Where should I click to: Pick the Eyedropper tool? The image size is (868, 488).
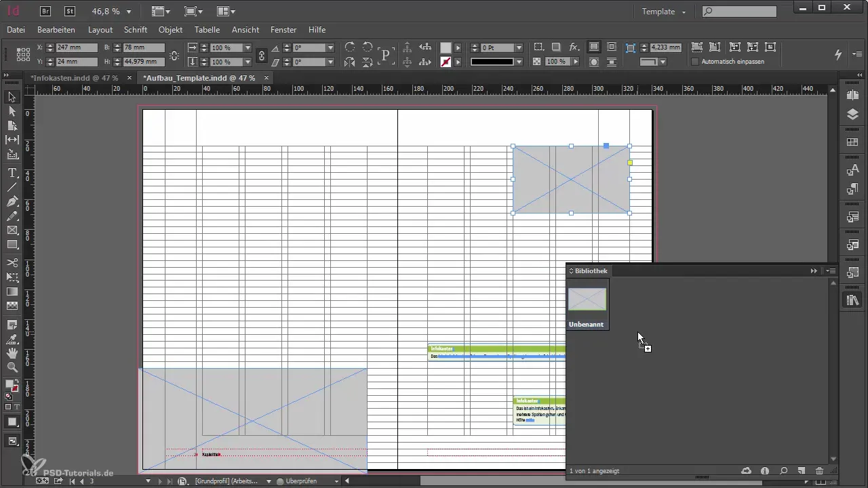[x=12, y=339]
